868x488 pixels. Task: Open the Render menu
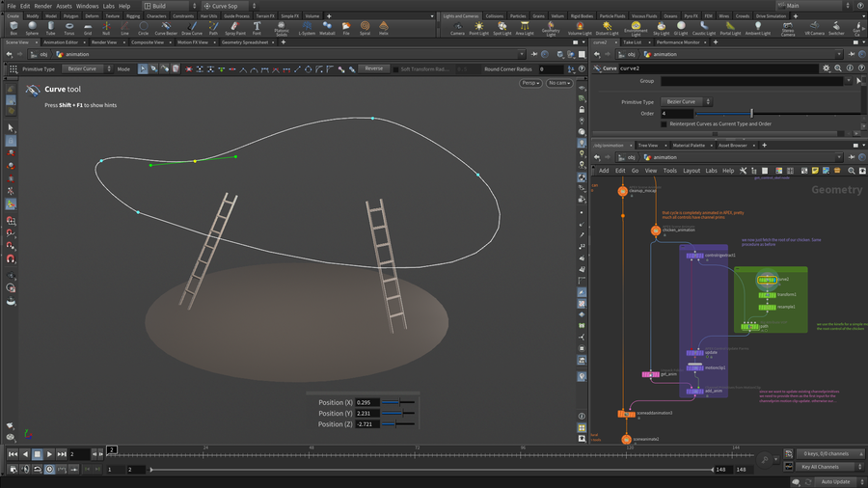click(x=42, y=6)
